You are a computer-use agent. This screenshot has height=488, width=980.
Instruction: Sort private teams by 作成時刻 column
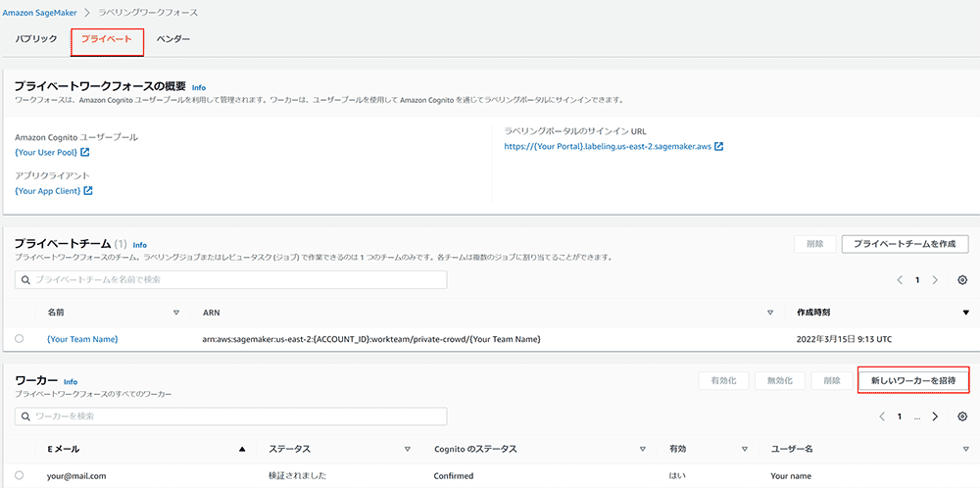coord(966,313)
